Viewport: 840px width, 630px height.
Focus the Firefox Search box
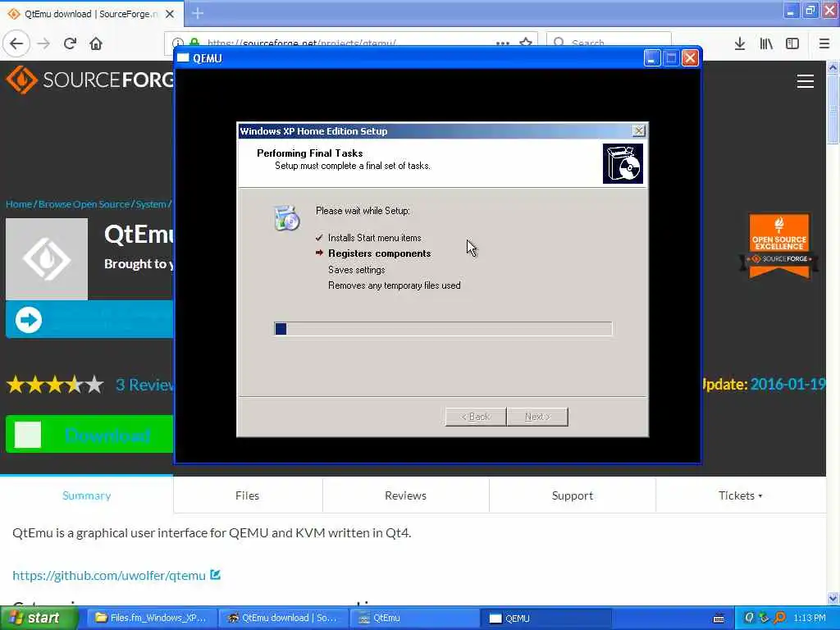609,43
